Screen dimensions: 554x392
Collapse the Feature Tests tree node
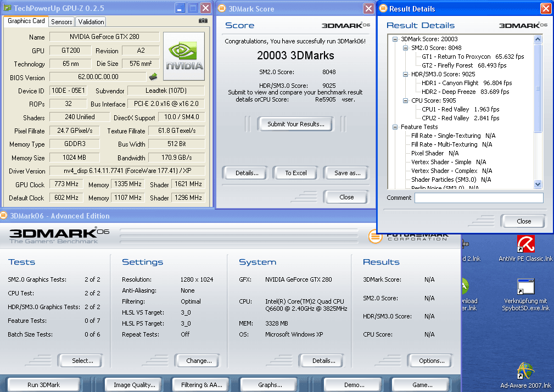tap(395, 127)
